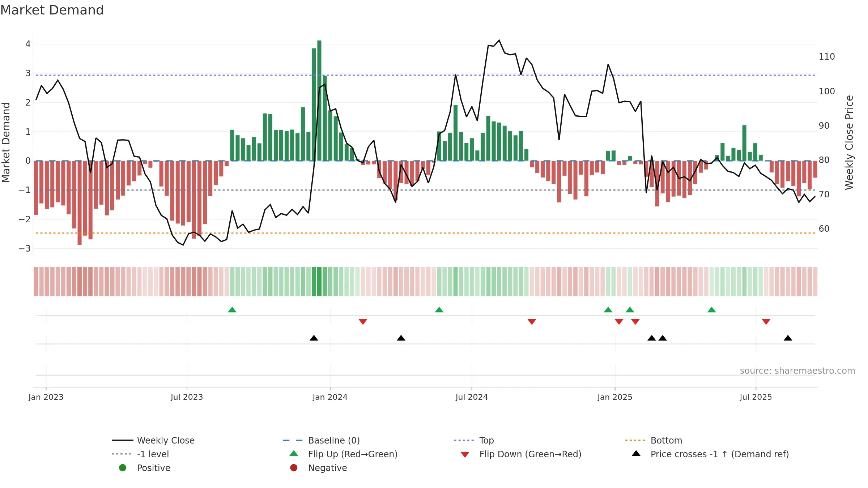Click black cross marker near Dec 2023

tap(314, 338)
